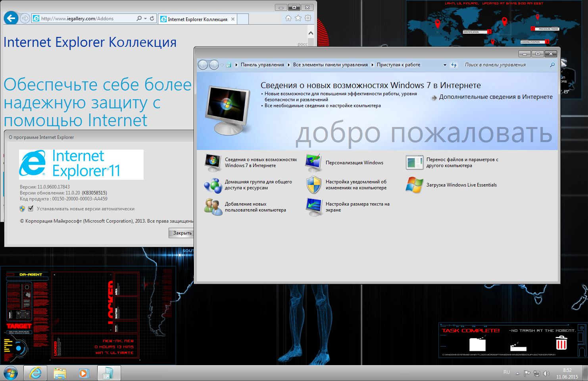Toggle Устанавливать новые версии автоматически checkbox
The image size is (588, 381).
31,209
